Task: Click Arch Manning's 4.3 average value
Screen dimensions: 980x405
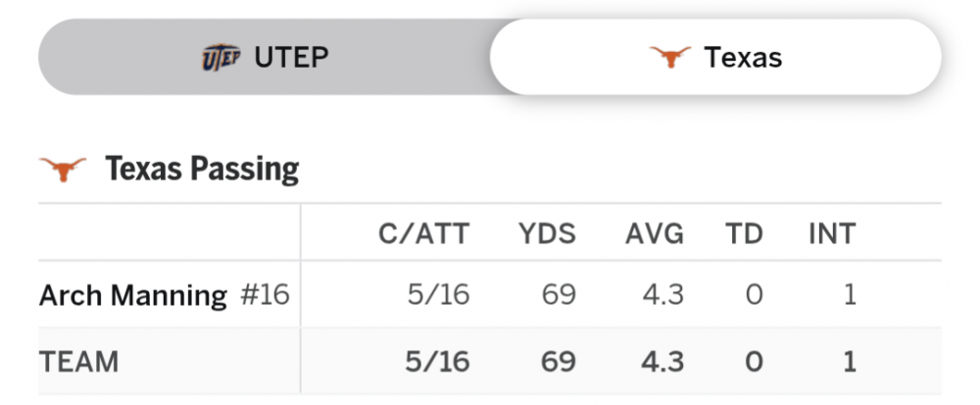Action: 661,294
